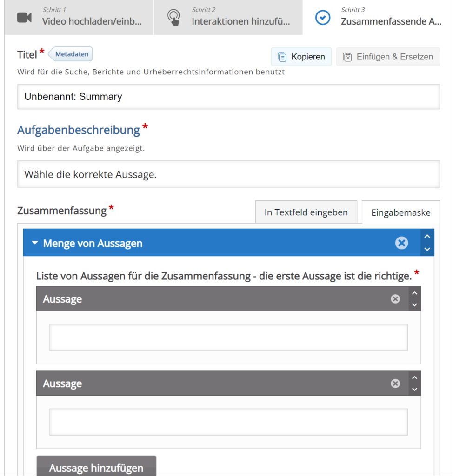Go to step 1 Video hochladen tab
Screen dimensions: 453x476
79,17
